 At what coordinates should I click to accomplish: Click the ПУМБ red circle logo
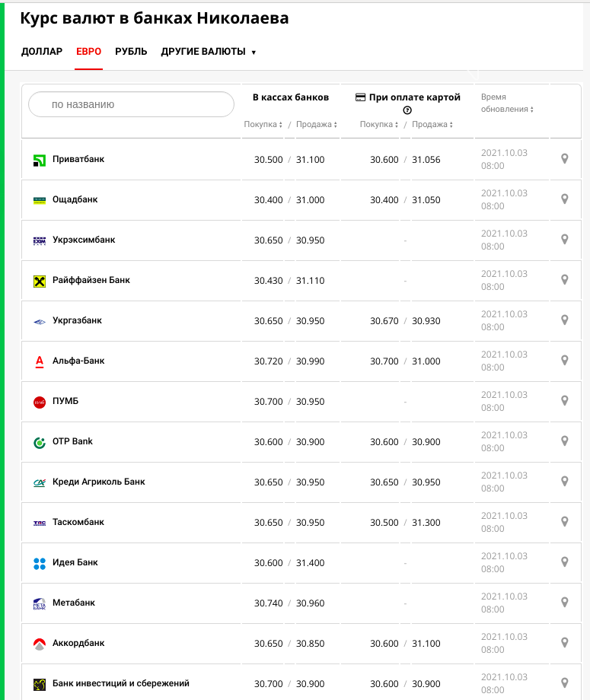click(x=40, y=402)
